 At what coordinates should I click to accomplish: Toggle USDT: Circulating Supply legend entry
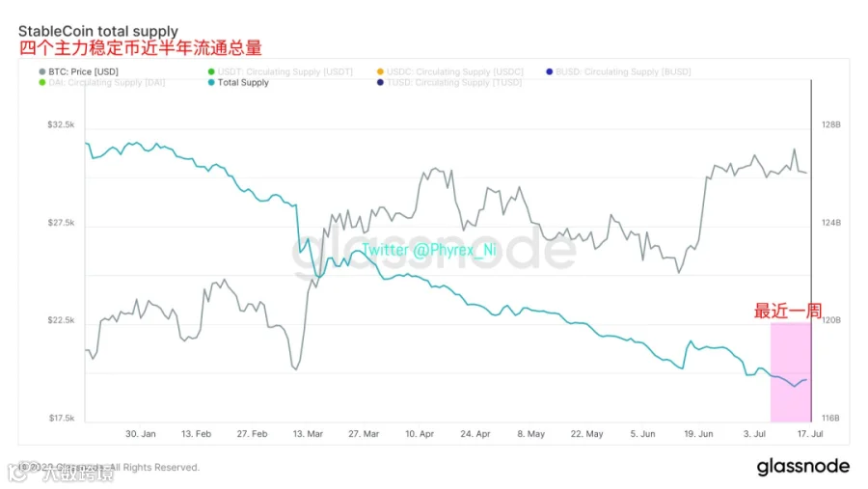[280, 71]
